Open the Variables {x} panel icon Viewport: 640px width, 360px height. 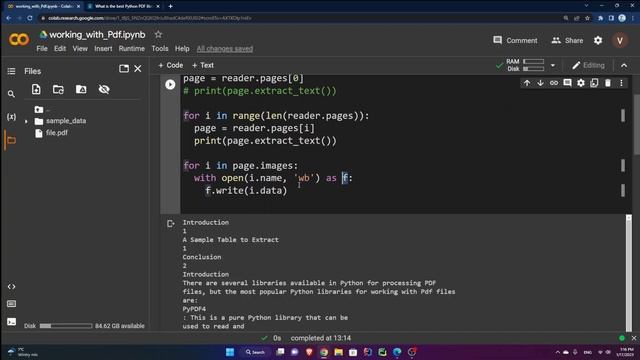click(x=11, y=117)
